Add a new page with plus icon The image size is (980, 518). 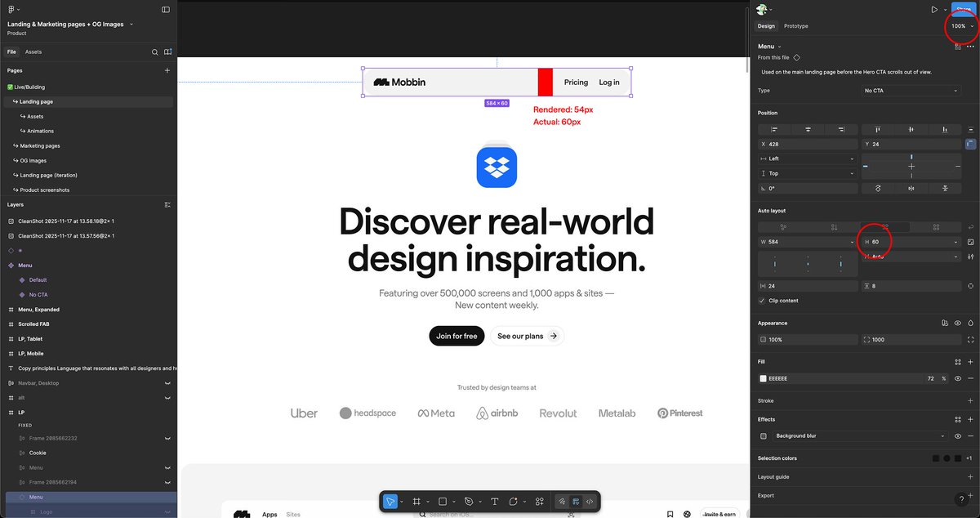point(167,70)
